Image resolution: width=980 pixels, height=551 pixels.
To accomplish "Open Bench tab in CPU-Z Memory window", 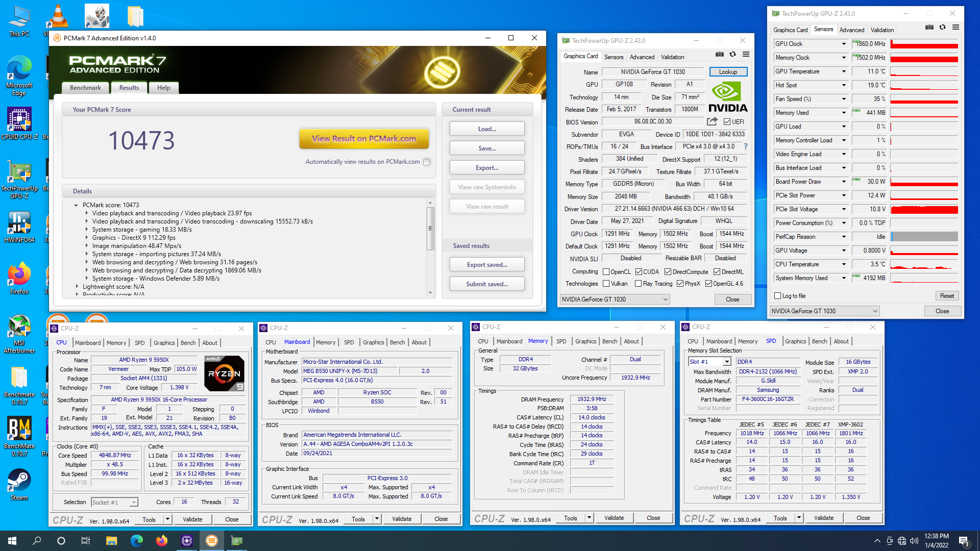I will click(x=609, y=341).
